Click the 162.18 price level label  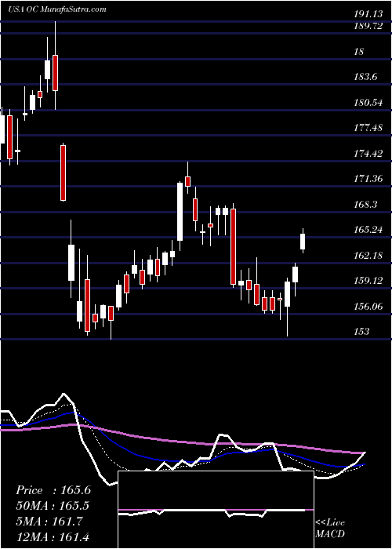coord(368,256)
